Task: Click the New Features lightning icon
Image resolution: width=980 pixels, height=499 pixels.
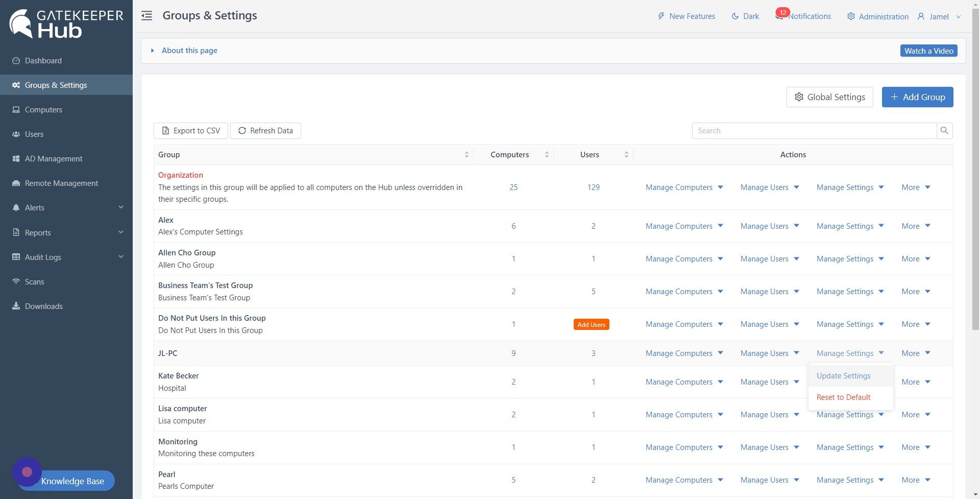Action: click(x=661, y=16)
